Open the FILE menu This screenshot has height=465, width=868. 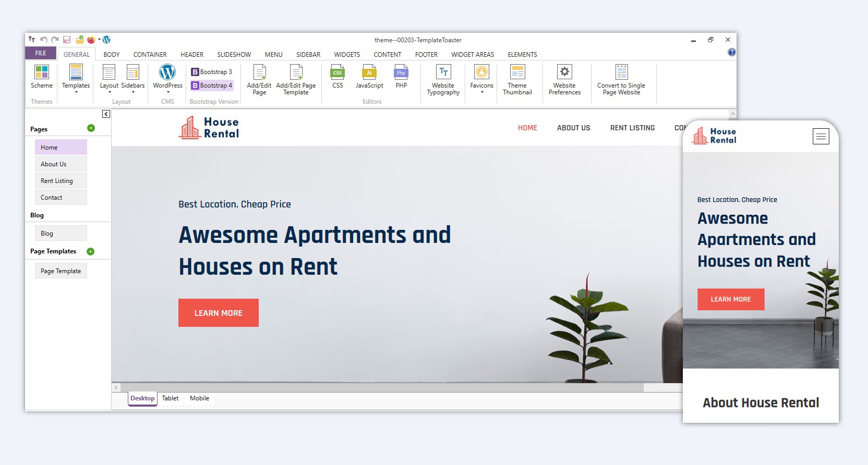click(x=41, y=53)
